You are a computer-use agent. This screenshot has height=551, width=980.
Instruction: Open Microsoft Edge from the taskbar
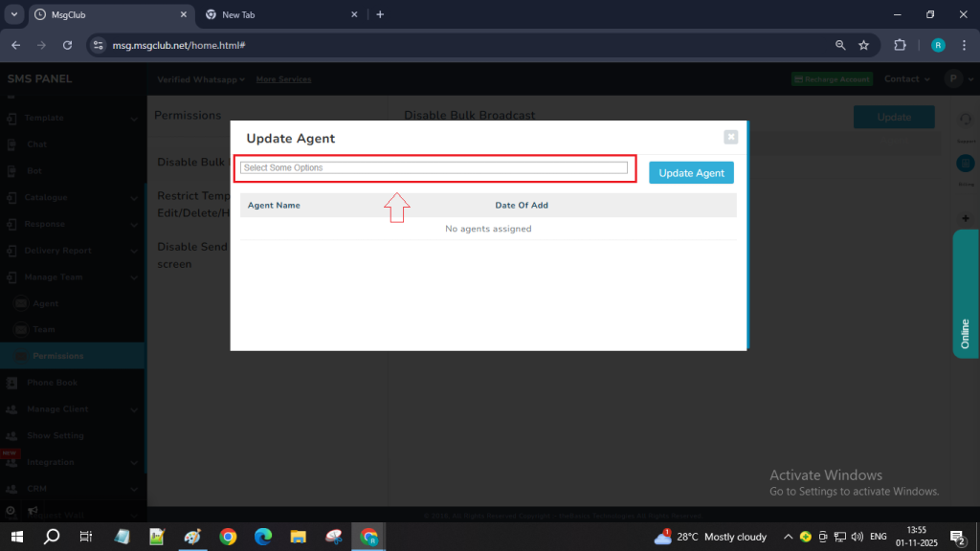[x=263, y=537]
